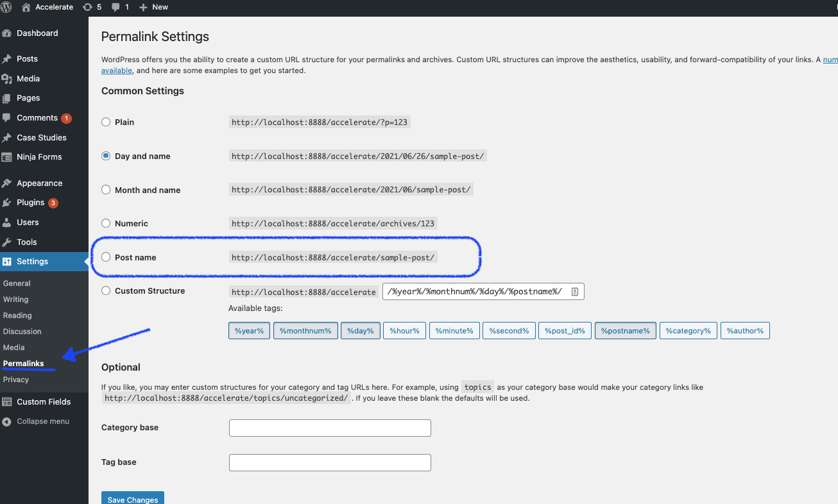Click the Save Changes button
Image resolution: width=838 pixels, height=504 pixels.
(x=133, y=498)
